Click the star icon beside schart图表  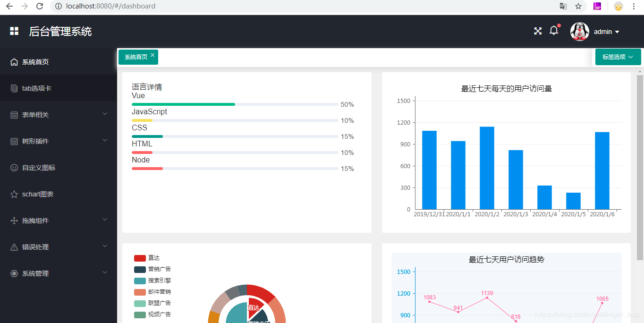14,194
